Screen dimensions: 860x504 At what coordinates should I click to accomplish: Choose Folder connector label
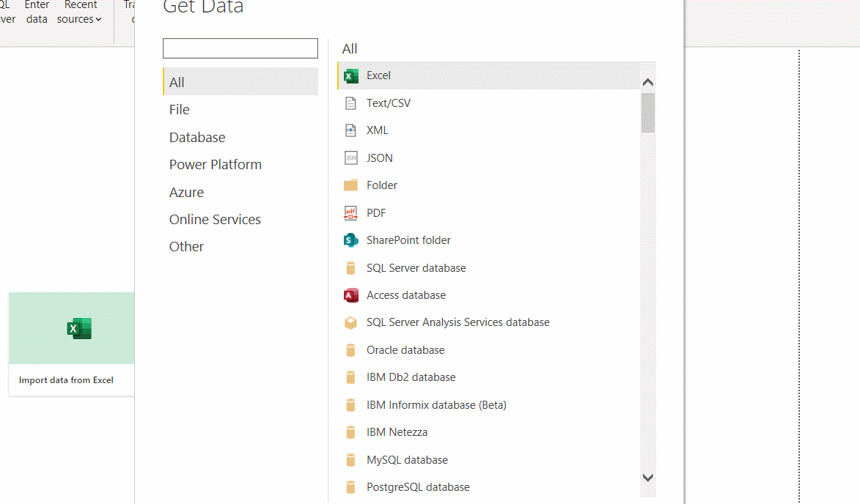click(x=382, y=185)
